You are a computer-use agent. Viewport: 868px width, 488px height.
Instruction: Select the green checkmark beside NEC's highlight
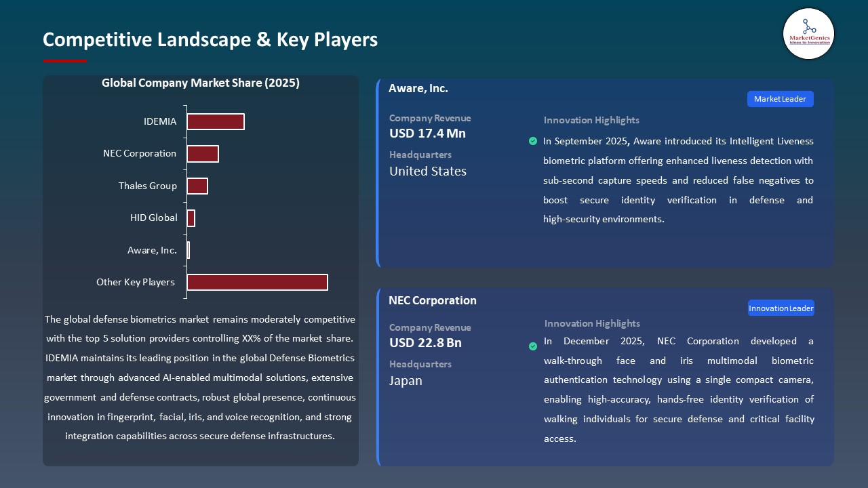coord(533,346)
